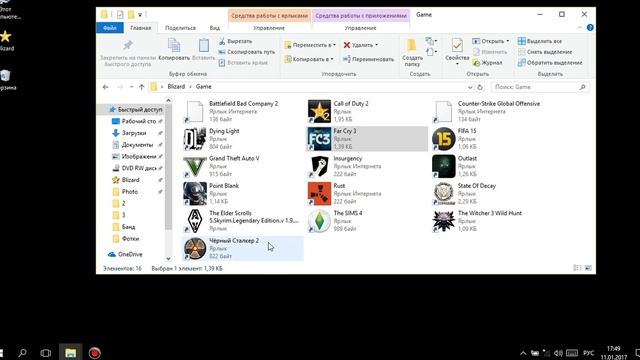
Task: Switch to the Вид tab
Action: 215,28
